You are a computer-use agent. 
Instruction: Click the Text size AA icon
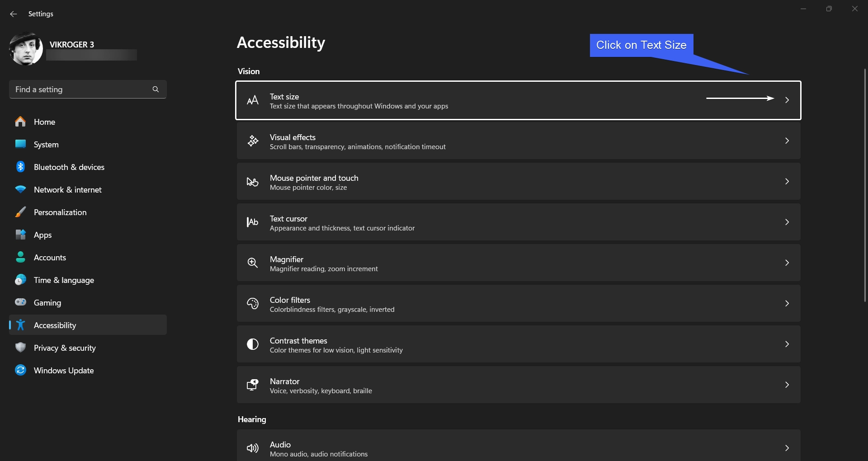tap(253, 100)
